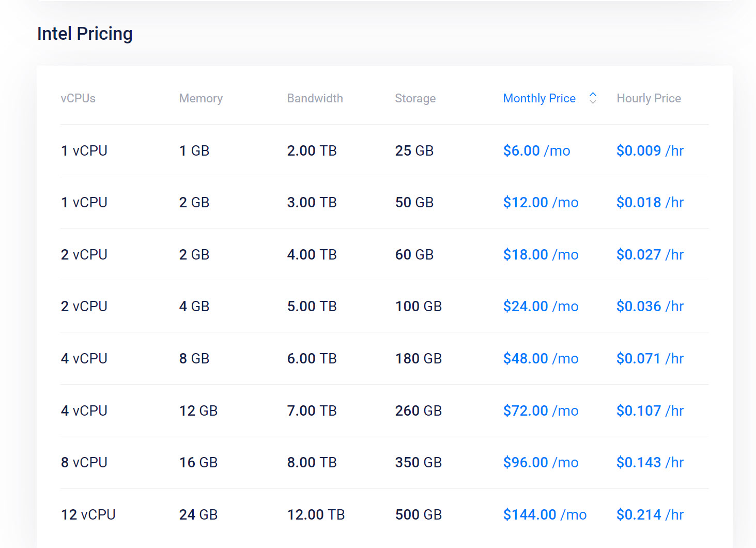Click the 16 GB memory cell

point(198,462)
